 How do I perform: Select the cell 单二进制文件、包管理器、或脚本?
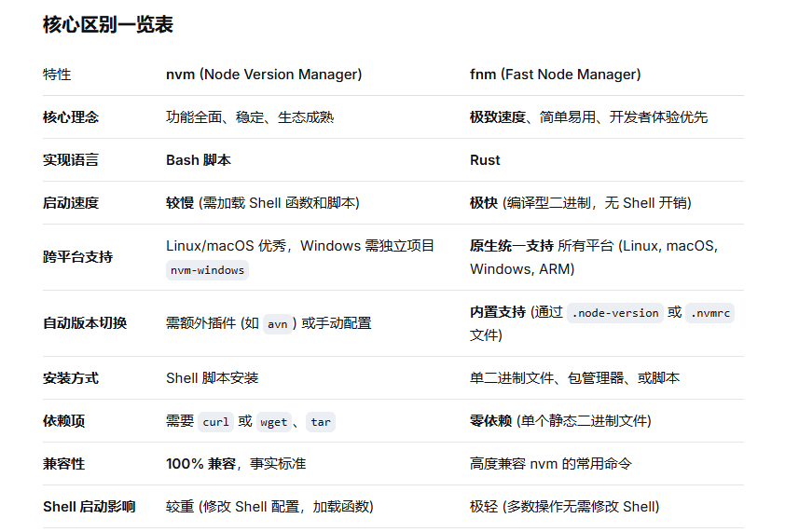575,377
